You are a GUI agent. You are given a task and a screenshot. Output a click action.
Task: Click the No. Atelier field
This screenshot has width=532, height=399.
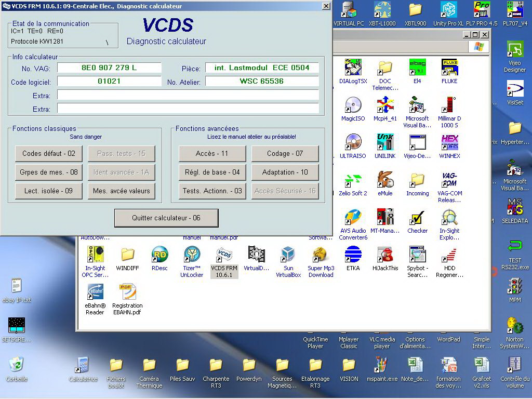(x=262, y=81)
